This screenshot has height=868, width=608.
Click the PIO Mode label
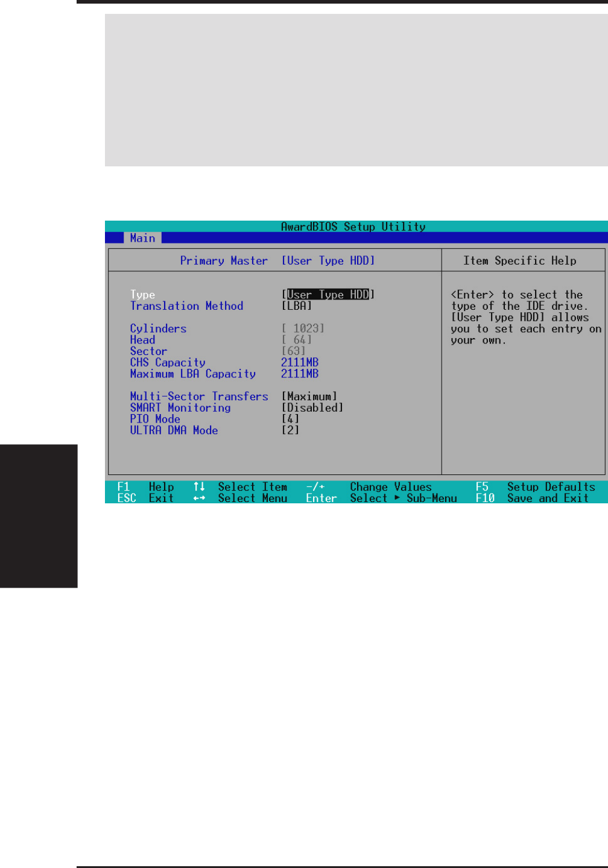click(x=155, y=419)
